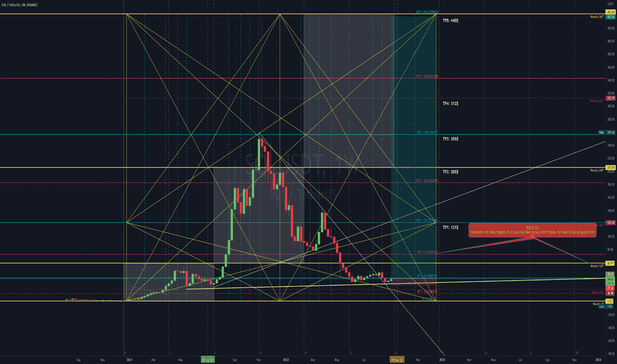617x364 pixels.
Task: Select the TP4: 312$ label
Action: click(450, 103)
